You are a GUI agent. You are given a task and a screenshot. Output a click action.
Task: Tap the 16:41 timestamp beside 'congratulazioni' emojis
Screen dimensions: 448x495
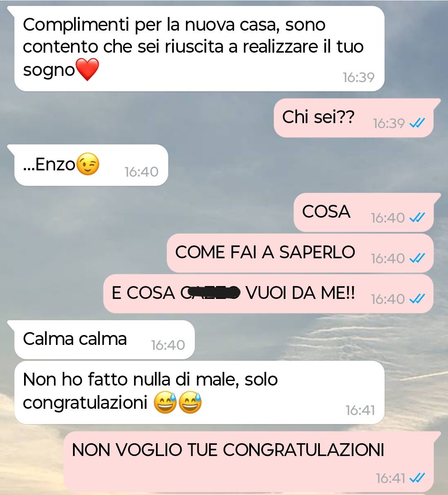(x=360, y=410)
